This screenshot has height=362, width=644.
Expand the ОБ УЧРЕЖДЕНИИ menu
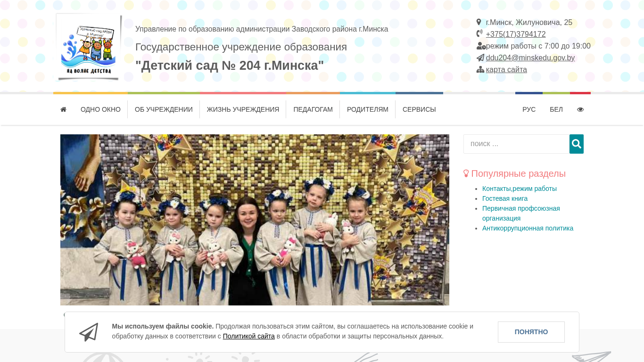[164, 109]
